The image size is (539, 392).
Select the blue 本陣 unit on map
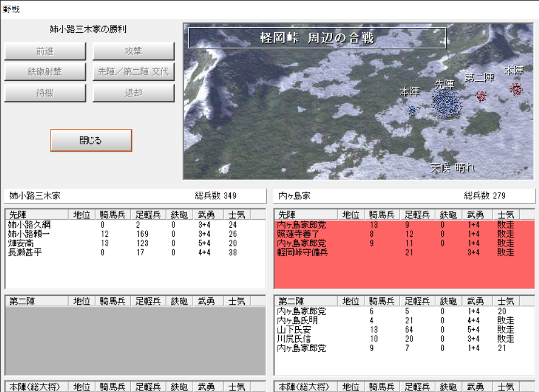pos(413,110)
